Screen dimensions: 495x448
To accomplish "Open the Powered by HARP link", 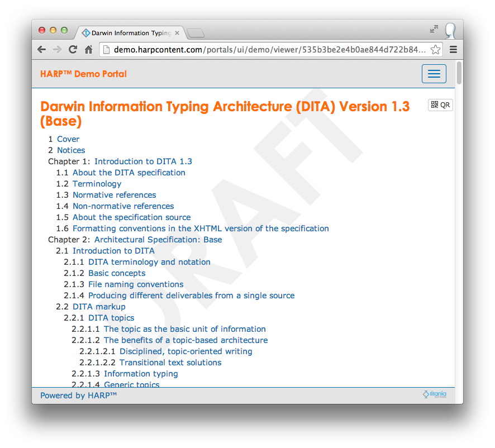I will pos(79,395).
